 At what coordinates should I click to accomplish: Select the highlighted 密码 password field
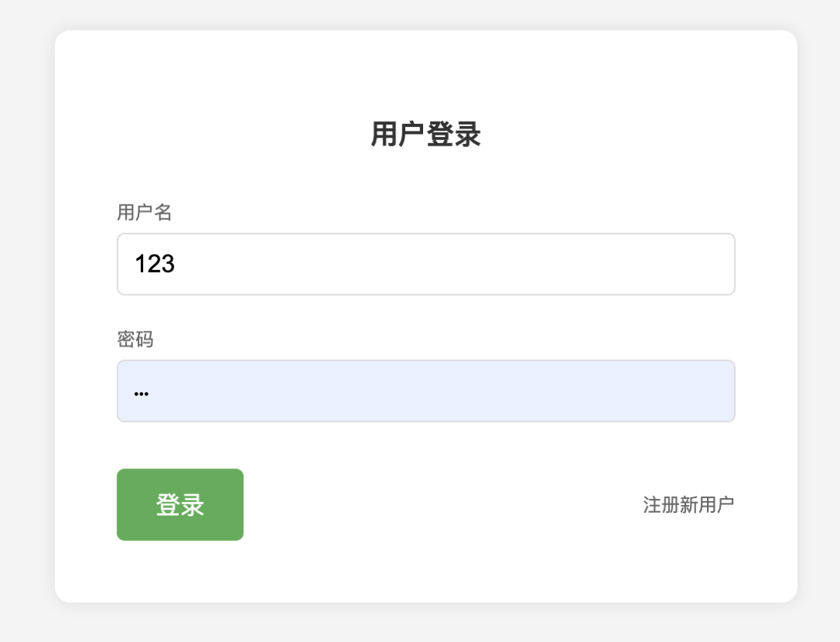[x=425, y=391]
